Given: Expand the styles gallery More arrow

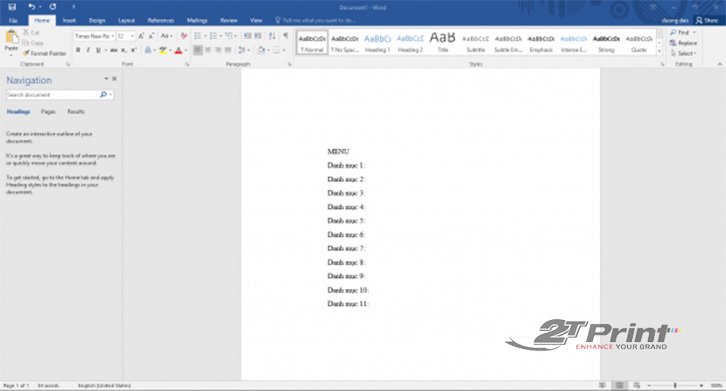Looking at the screenshot, I should [x=659, y=52].
